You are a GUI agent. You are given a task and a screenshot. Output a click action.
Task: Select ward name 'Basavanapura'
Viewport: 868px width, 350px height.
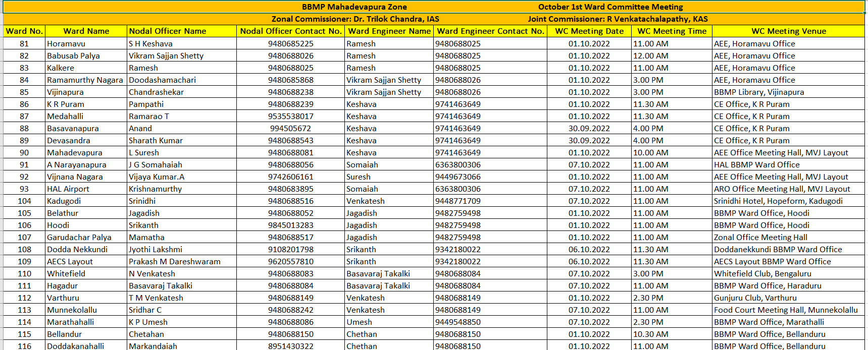click(x=86, y=129)
